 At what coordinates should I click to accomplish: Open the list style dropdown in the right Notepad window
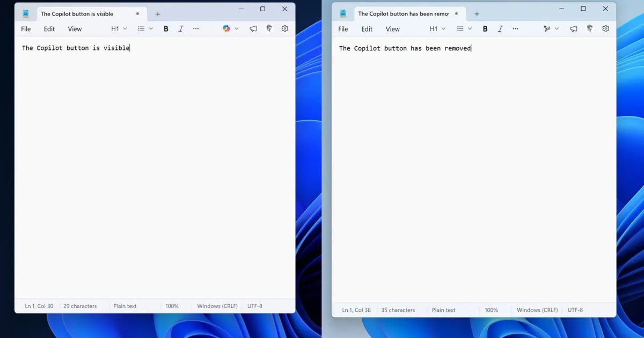click(464, 29)
